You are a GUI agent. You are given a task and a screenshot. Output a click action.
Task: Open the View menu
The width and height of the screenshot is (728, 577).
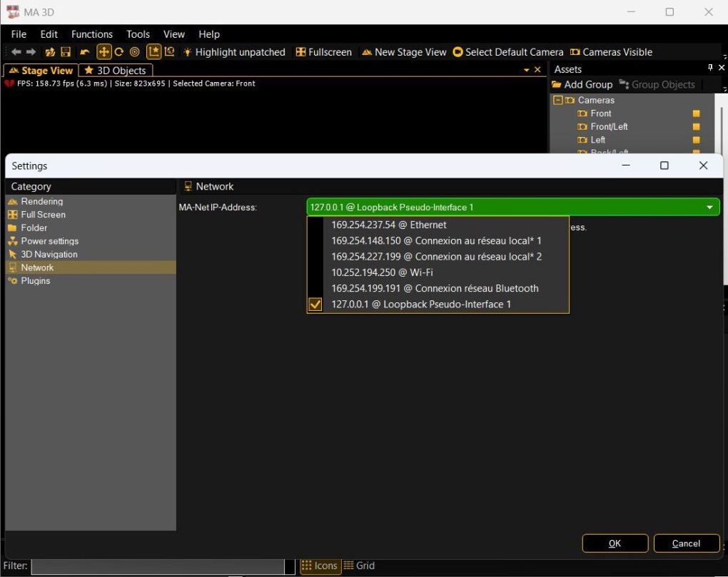pyautogui.click(x=173, y=34)
